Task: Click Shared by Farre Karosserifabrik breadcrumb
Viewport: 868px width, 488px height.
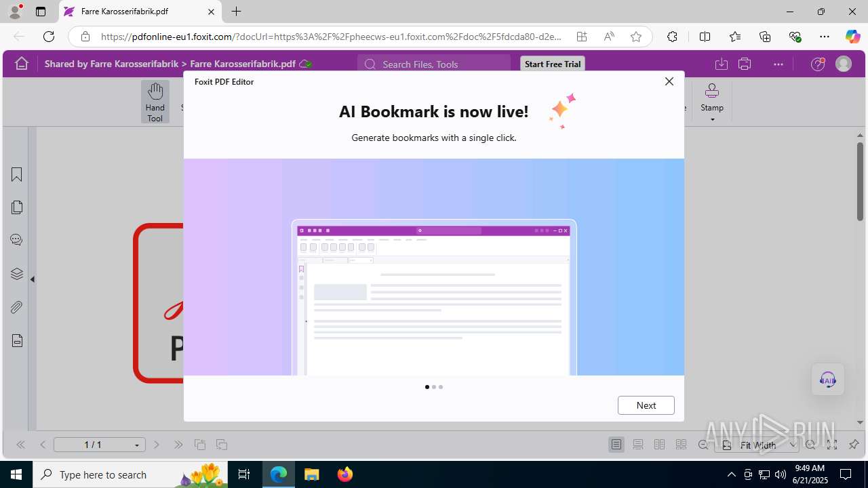Action: tap(111, 64)
